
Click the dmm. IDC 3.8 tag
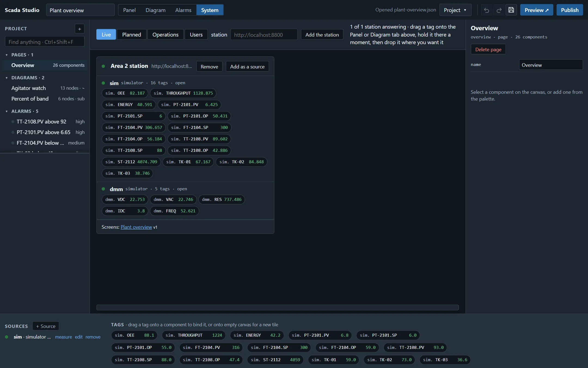click(125, 211)
